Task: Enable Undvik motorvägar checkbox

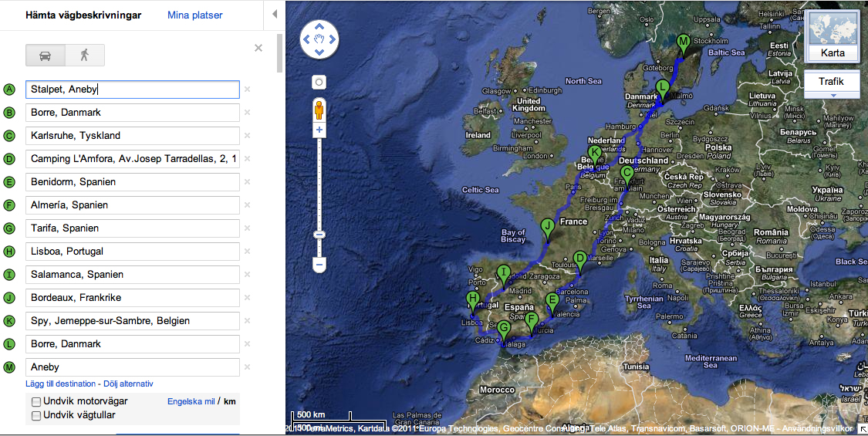Action: click(x=36, y=401)
